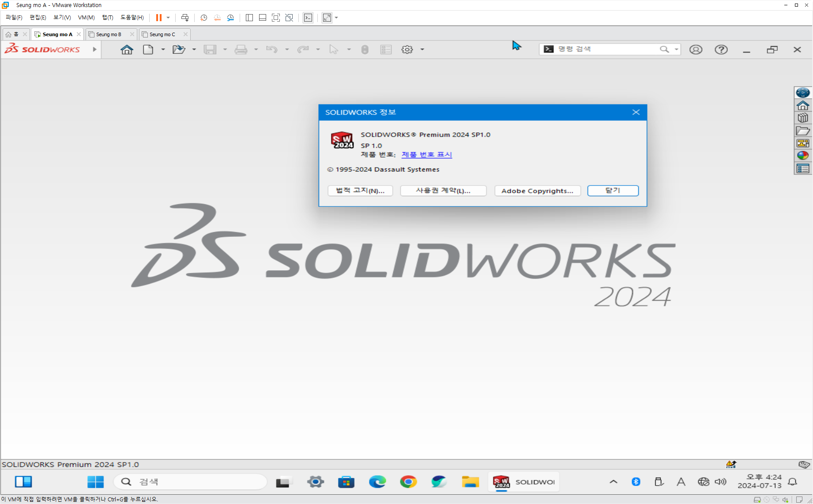The image size is (813, 504).
Task: Expand the VMware power dropdown arrow
Action: click(x=168, y=18)
